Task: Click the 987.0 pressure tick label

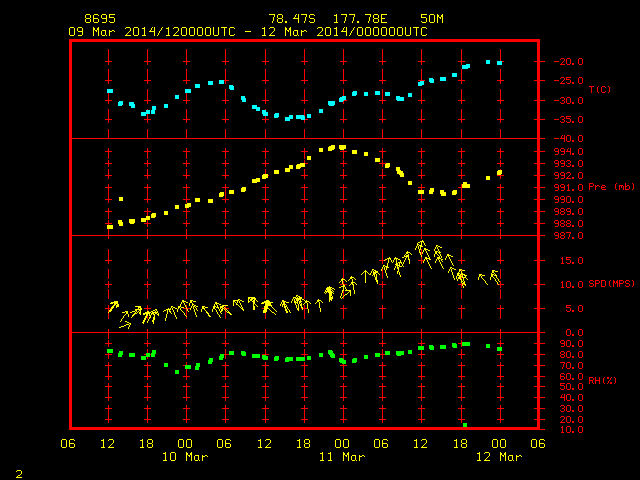Action: click(568, 236)
